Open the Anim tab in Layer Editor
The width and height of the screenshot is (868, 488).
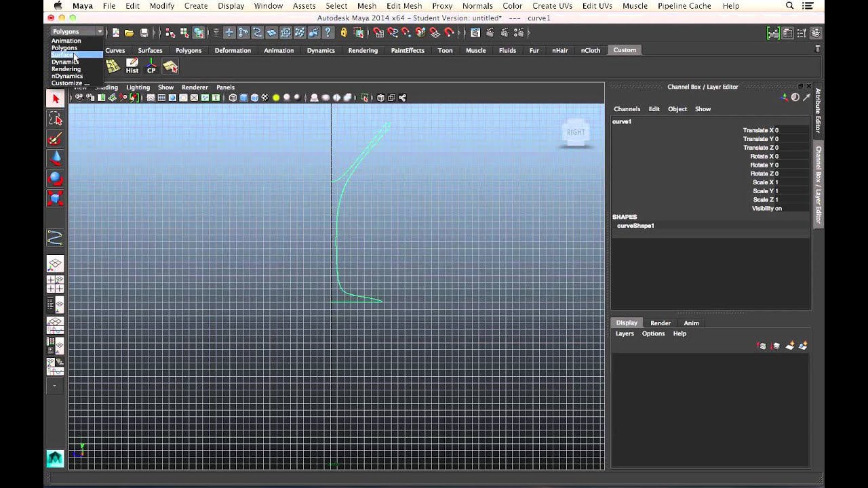click(691, 323)
